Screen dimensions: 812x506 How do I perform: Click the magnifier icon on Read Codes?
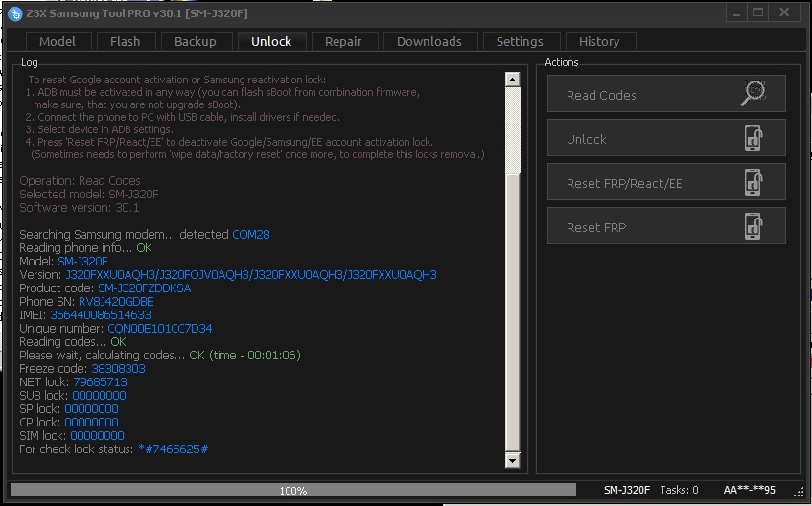pyautogui.click(x=753, y=93)
